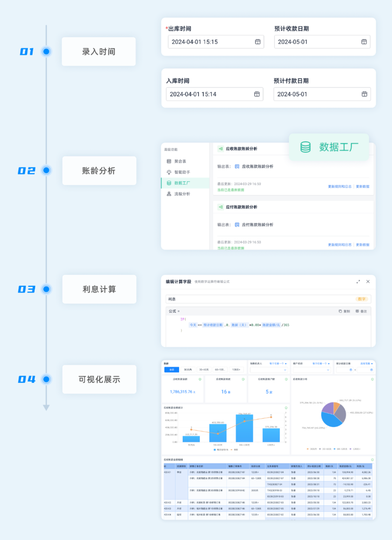Click the large 数据工厂 database badge

[x=329, y=147]
